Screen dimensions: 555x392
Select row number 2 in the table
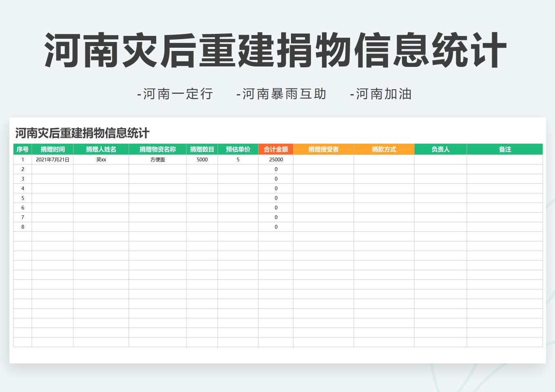(x=22, y=169)
